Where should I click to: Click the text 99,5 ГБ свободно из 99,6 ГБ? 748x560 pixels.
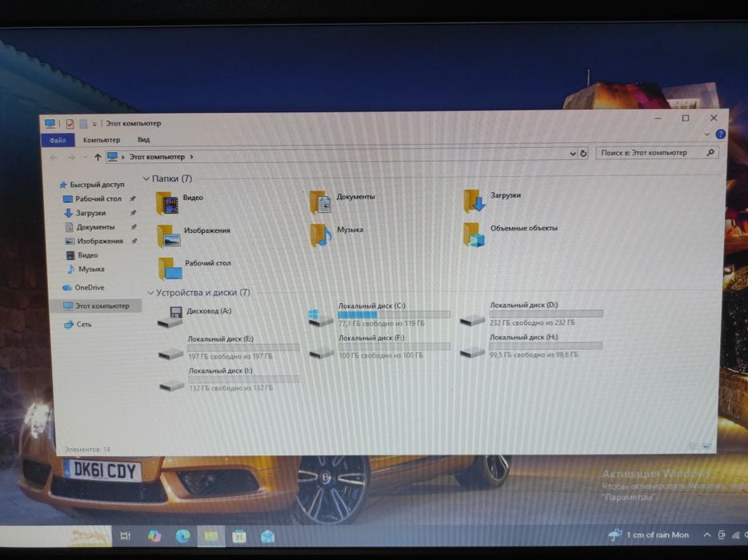pyautogui.click(x=534, y=355)
